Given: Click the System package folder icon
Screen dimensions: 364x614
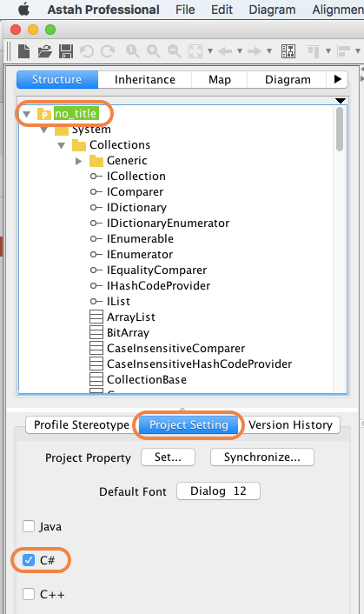Looking at the screenshot, I should click(62, 130).
